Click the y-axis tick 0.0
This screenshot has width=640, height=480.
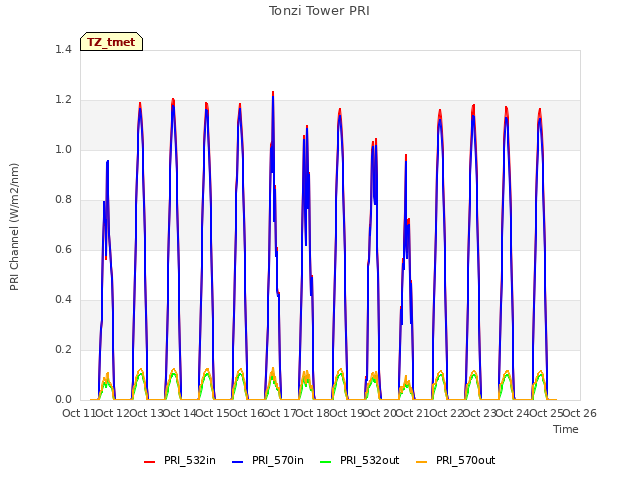(63, 400)
